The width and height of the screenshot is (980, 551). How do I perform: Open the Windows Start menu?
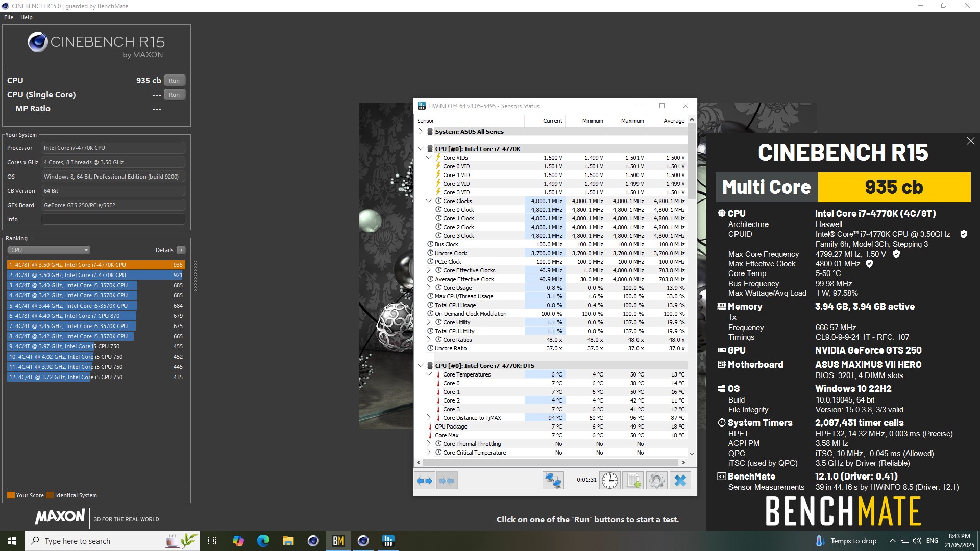12,541
